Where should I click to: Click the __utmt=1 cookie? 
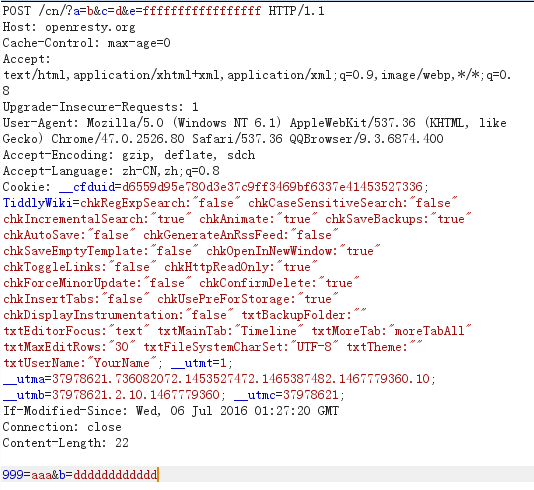[x=199, y=363]
